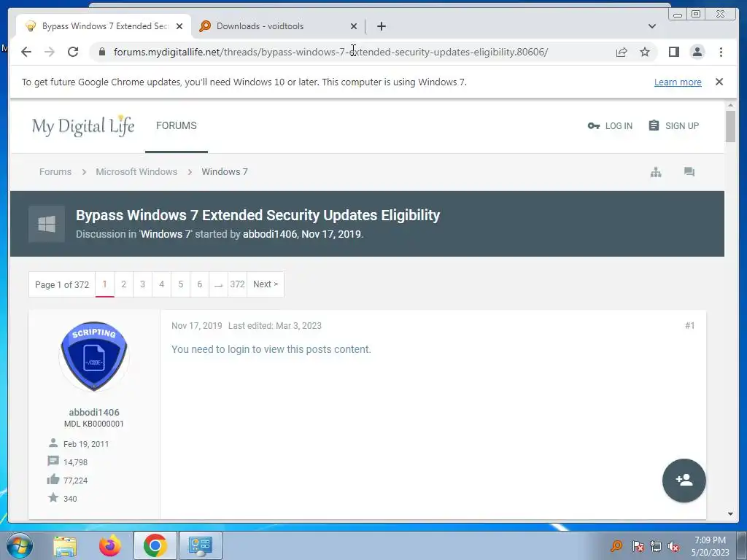Open muted volume tray icon
The height and width of the screenshot is (560, 747).
673,546
